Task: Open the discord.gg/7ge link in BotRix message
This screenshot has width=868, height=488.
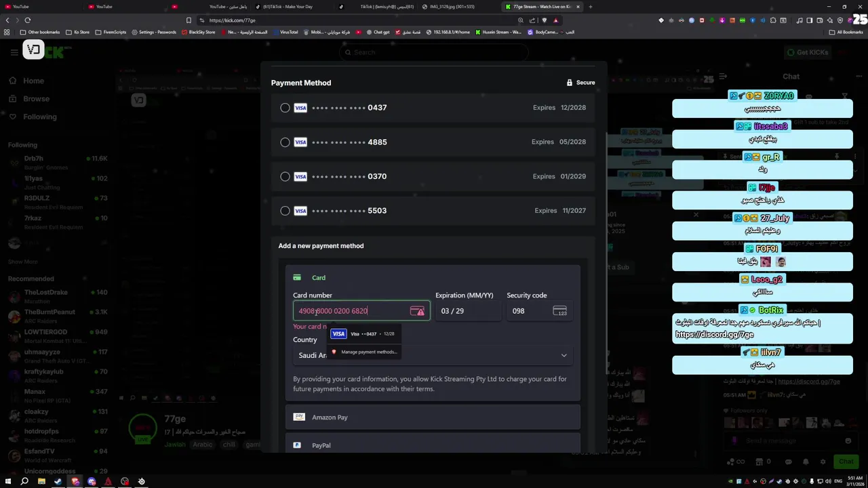Action: click(715, 335)
